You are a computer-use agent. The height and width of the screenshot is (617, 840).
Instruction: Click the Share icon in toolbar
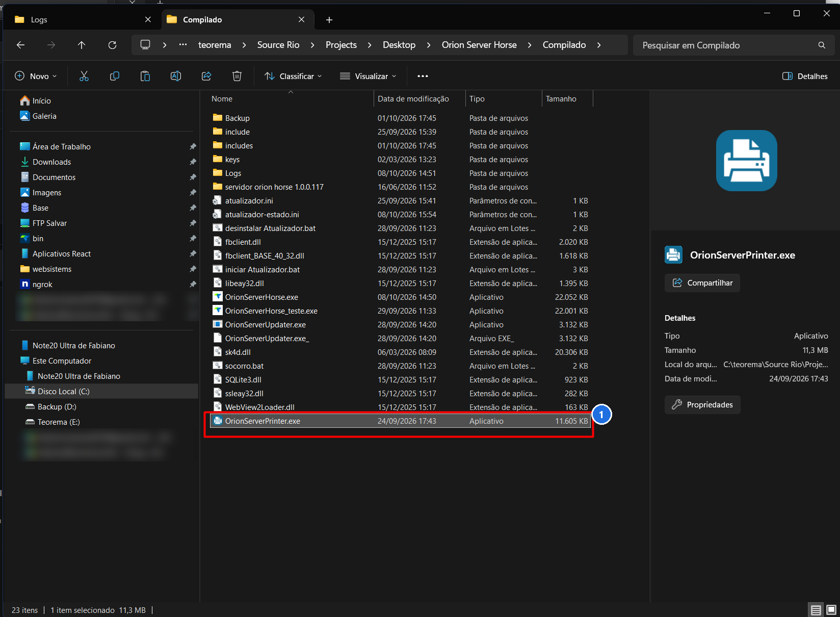point(206,76)
